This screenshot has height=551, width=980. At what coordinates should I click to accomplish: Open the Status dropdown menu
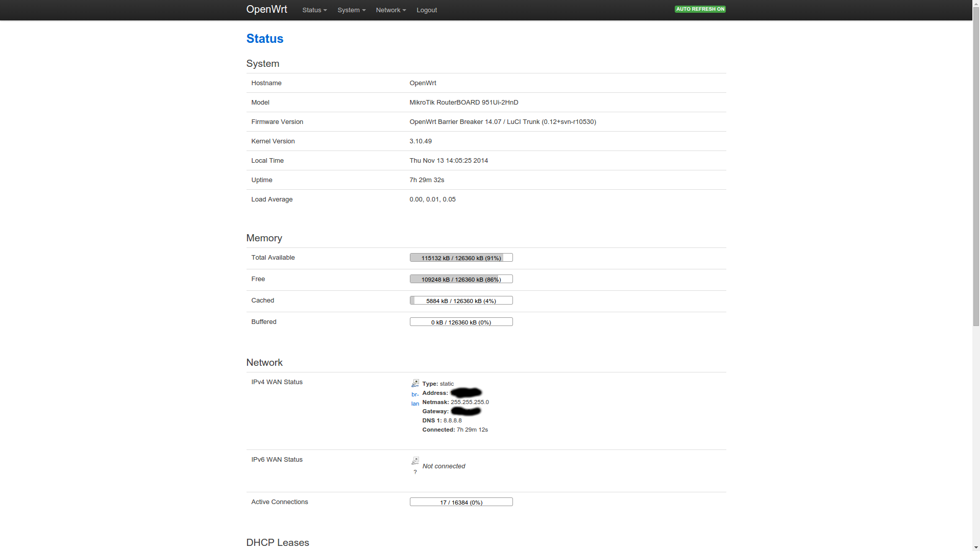[314, 10]
